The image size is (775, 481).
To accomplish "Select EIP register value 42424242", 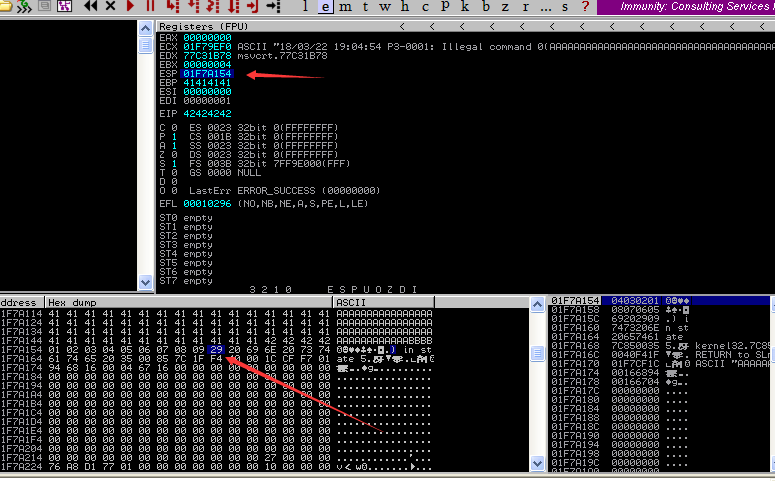I will 207,114.
